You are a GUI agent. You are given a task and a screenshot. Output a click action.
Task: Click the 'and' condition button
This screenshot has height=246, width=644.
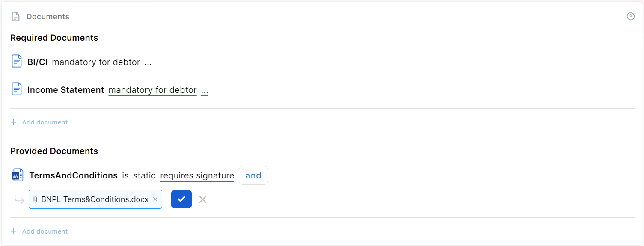253,175
